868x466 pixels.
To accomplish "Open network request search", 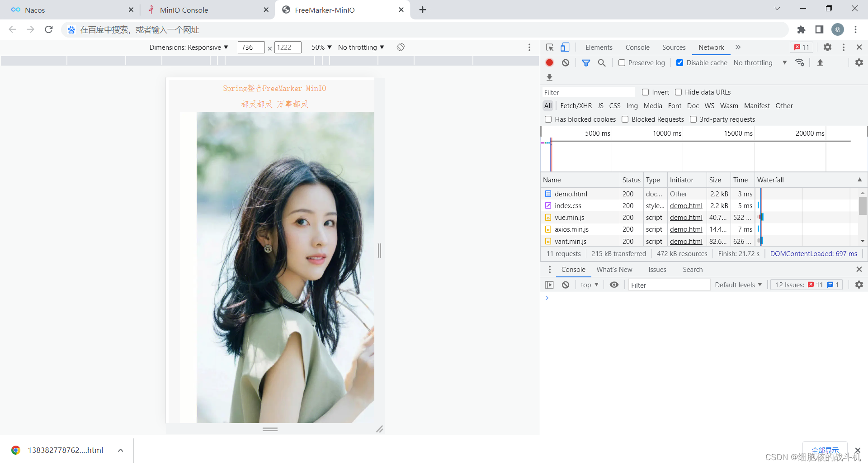I will pos(601,62).
